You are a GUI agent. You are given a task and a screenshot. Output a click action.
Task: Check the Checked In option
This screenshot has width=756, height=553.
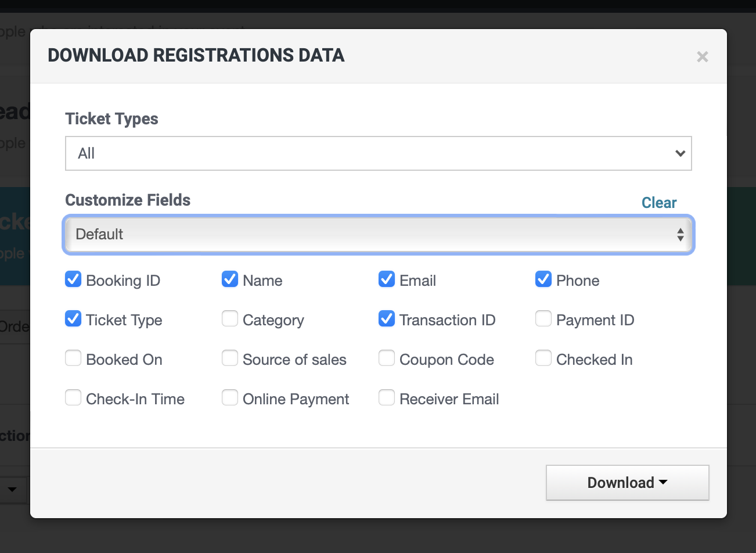543,358
